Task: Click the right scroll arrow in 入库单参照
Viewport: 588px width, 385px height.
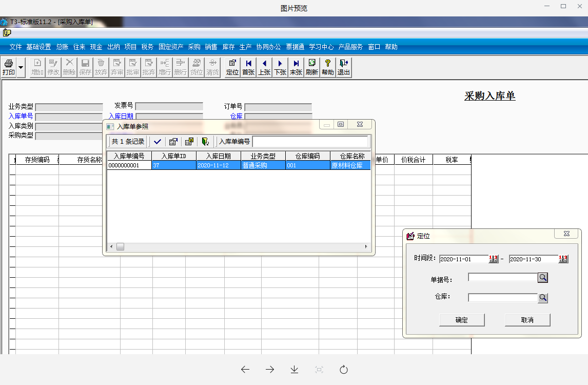Action: (x=366, y=246)
